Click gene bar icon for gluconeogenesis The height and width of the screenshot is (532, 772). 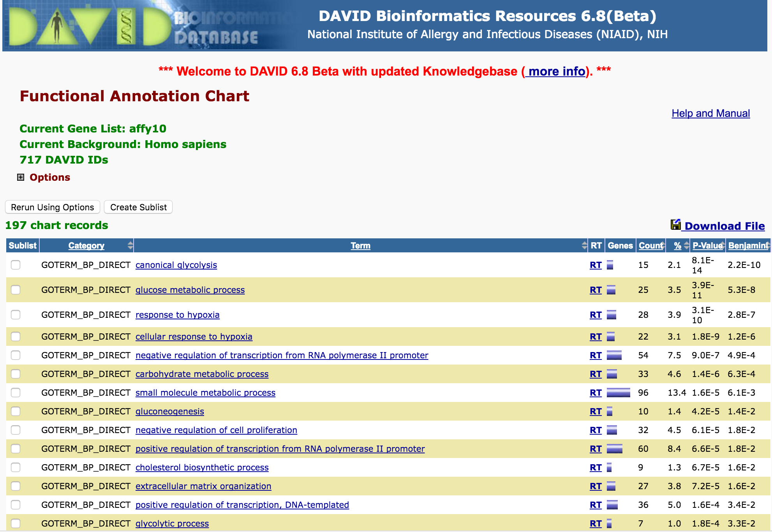pyautogui.click(x=610, y=411)
